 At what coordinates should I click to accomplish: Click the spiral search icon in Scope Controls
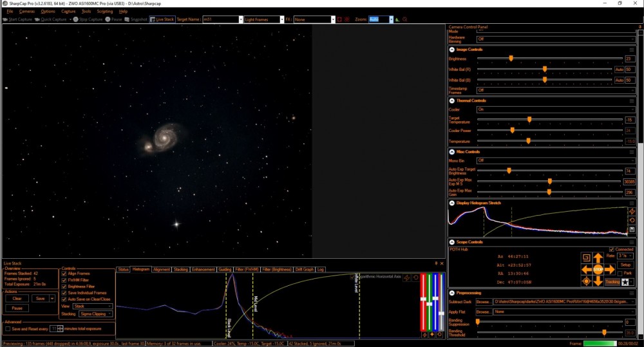586,258
